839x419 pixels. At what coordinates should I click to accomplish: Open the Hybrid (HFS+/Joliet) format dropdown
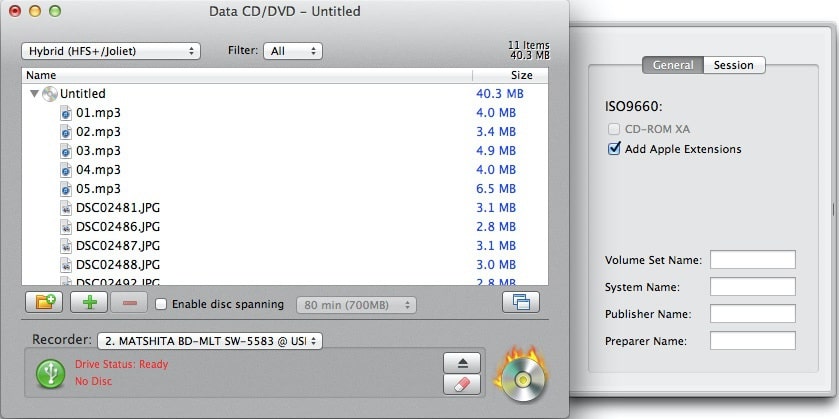pos(111,51)
